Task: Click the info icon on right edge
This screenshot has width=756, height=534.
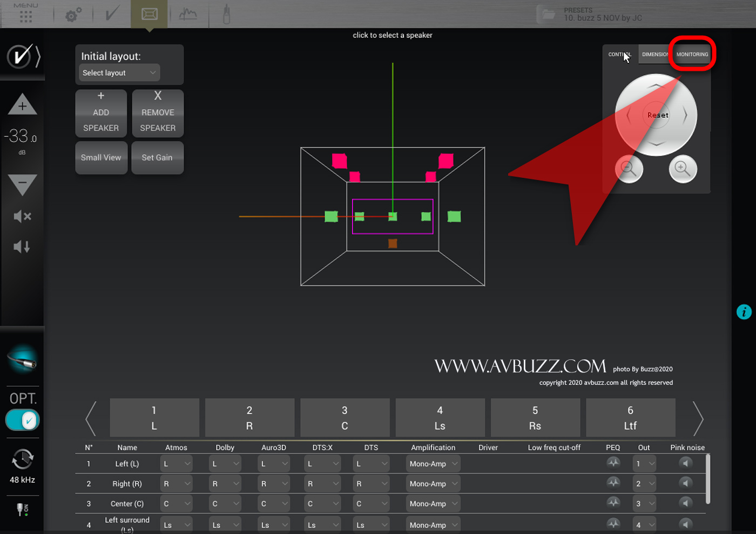Action: click(744, 312)
